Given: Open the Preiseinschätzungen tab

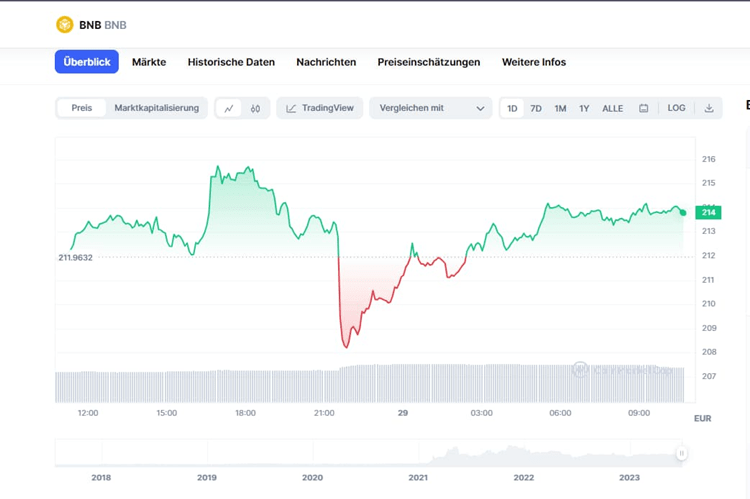Looking at the screenshot, I should 429,62.
